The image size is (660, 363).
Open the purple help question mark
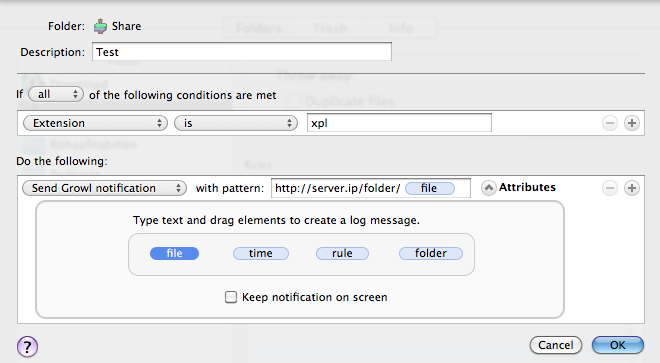tap(27, 347)
